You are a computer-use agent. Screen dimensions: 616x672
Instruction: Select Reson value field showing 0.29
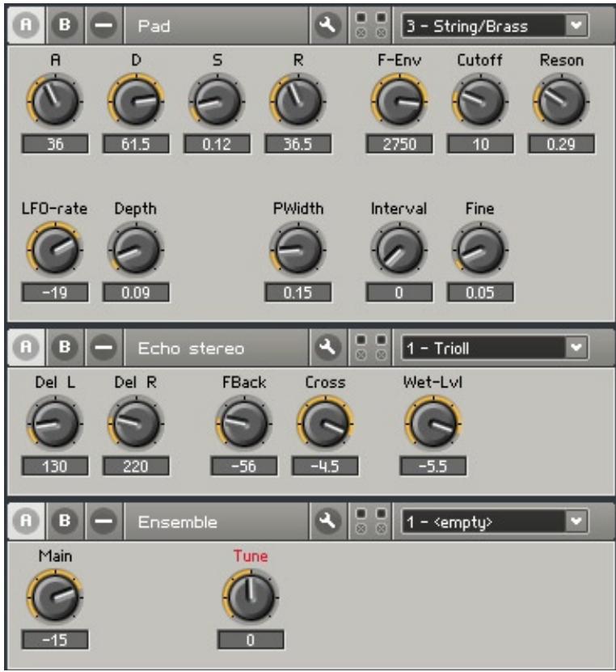click(x=561, y=144)
